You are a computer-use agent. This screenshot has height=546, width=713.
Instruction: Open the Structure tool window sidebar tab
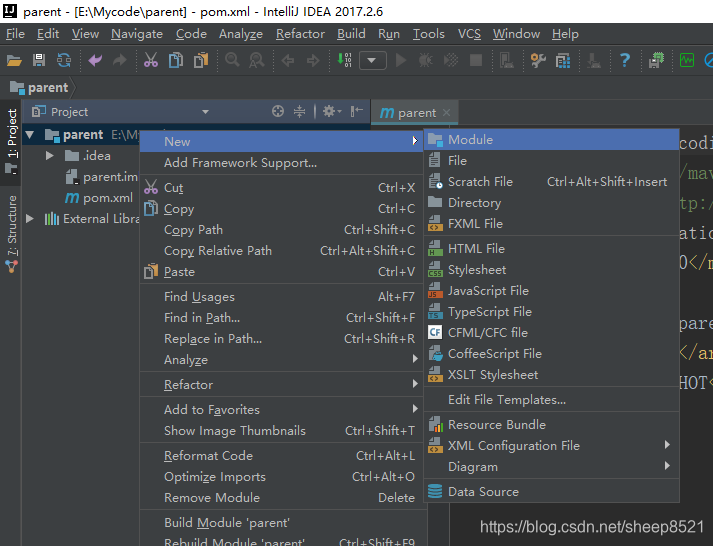coord(11,234)
